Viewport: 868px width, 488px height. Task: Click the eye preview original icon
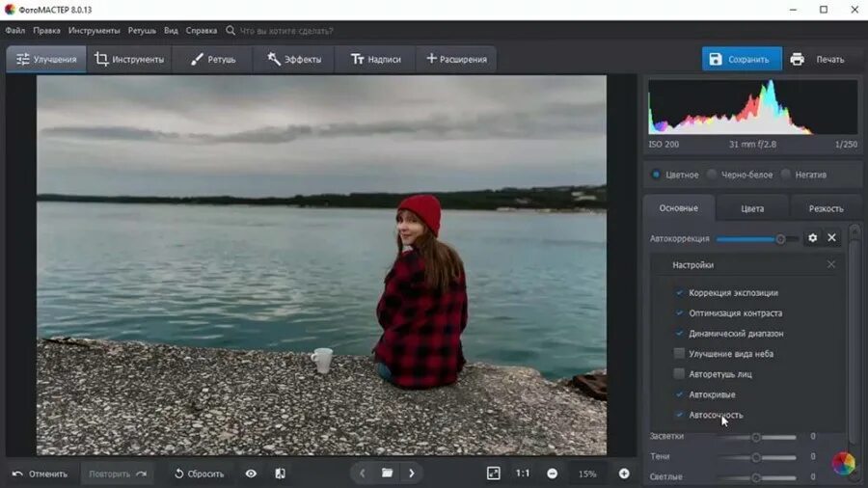[x=251, y=474]
